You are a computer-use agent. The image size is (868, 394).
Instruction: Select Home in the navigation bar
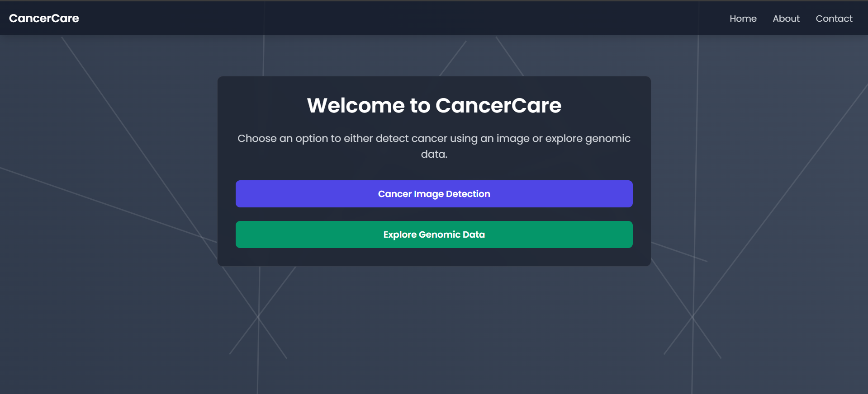[x=743, y=18]
